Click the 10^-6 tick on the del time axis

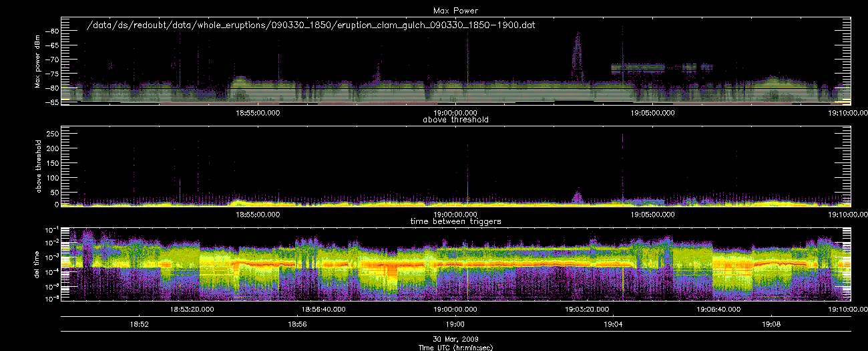pos(51,299)
